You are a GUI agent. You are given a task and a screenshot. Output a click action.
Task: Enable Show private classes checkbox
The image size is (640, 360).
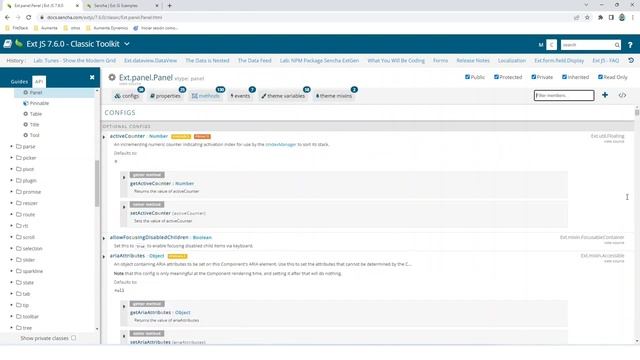click(x=73, y=338)
